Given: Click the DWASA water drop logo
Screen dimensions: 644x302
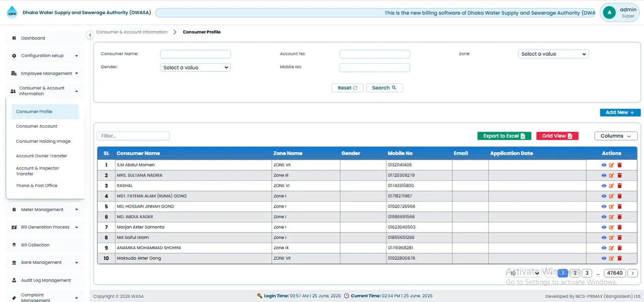Looking at the screenshot, I should coord(12,13).
